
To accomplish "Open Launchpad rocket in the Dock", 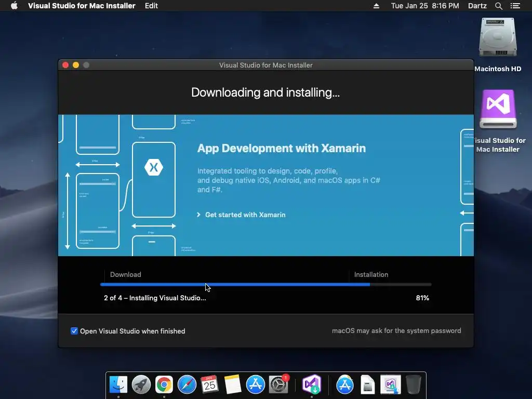I will click(x=141, y=384).
